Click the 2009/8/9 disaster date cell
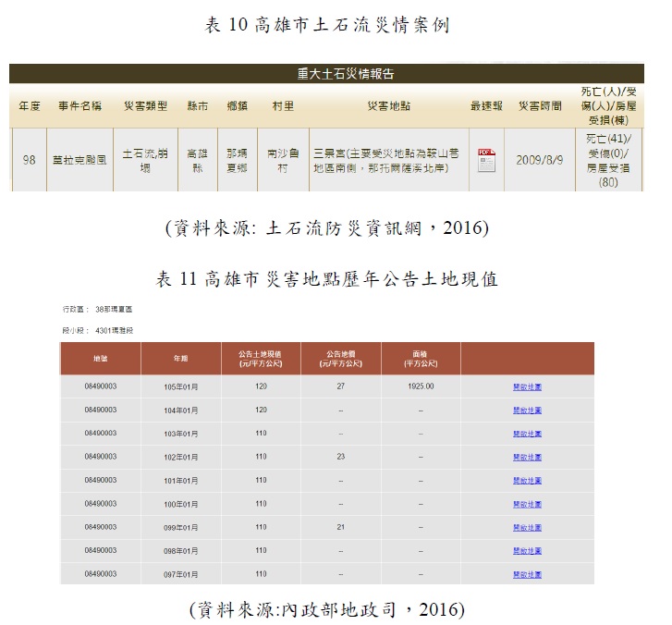 pyautogui.click(x=540, y=159)
